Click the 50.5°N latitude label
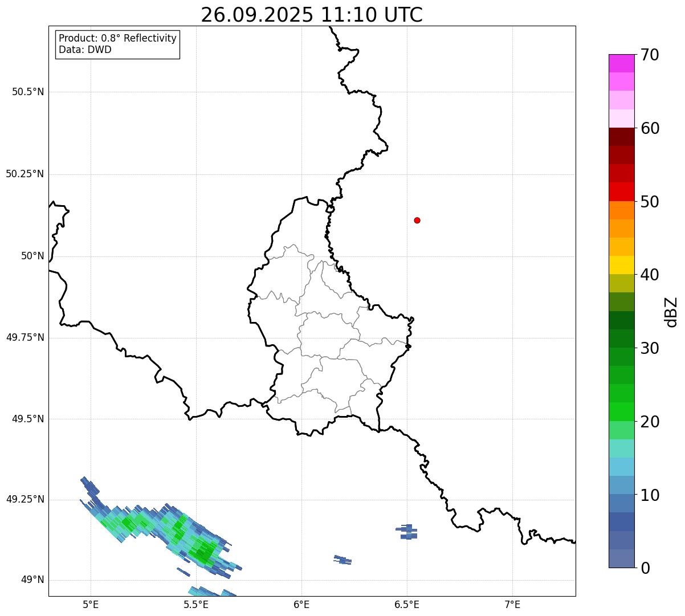Viewport: 685px width, 616px height. [28, 92]
